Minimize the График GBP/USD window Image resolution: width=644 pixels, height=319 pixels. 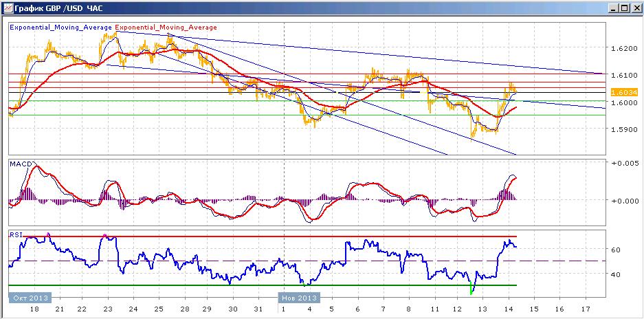pyautogui.click(x=613, y=8)
